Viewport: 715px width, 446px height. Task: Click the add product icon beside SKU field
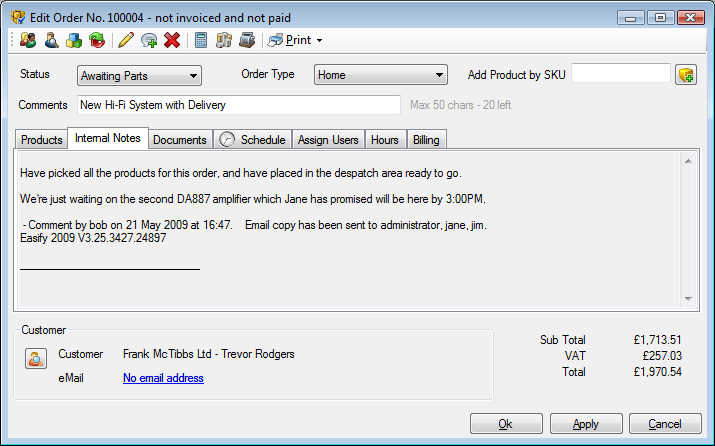click(685, 75)
